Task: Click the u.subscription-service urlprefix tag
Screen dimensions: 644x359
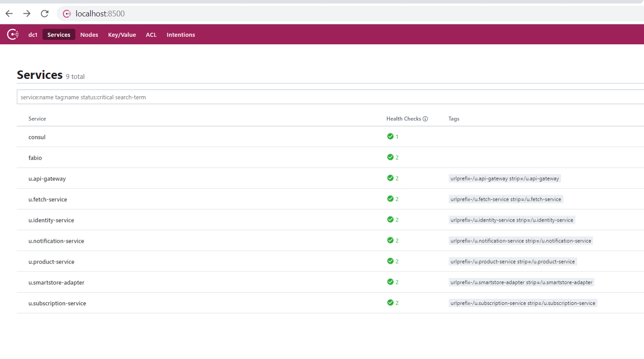Action: click(x=523, y=303)
